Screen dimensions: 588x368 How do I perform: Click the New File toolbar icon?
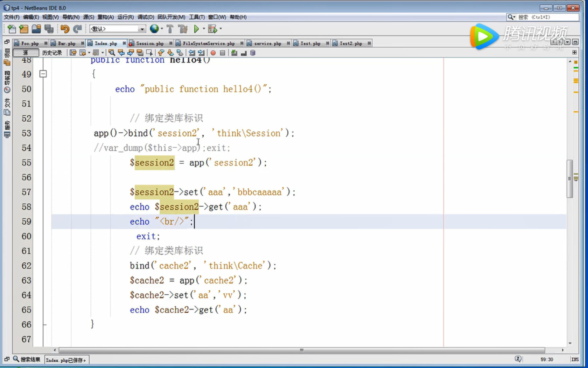click(x=11, y=29)
